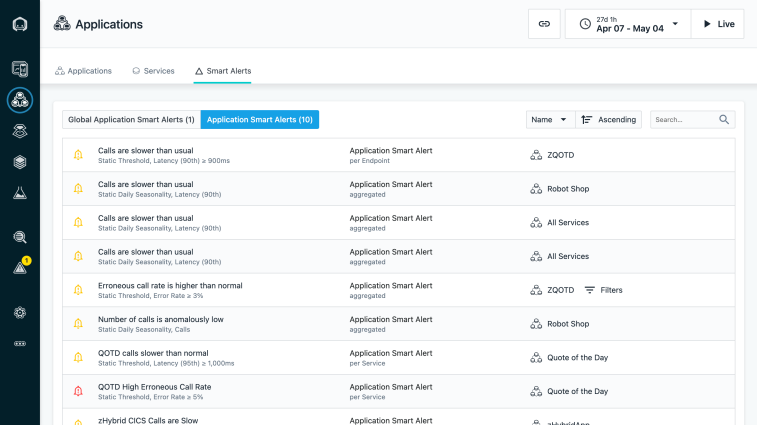Copy page link with chain icon
The image size is (757, 425).
[x=544, y=24]
